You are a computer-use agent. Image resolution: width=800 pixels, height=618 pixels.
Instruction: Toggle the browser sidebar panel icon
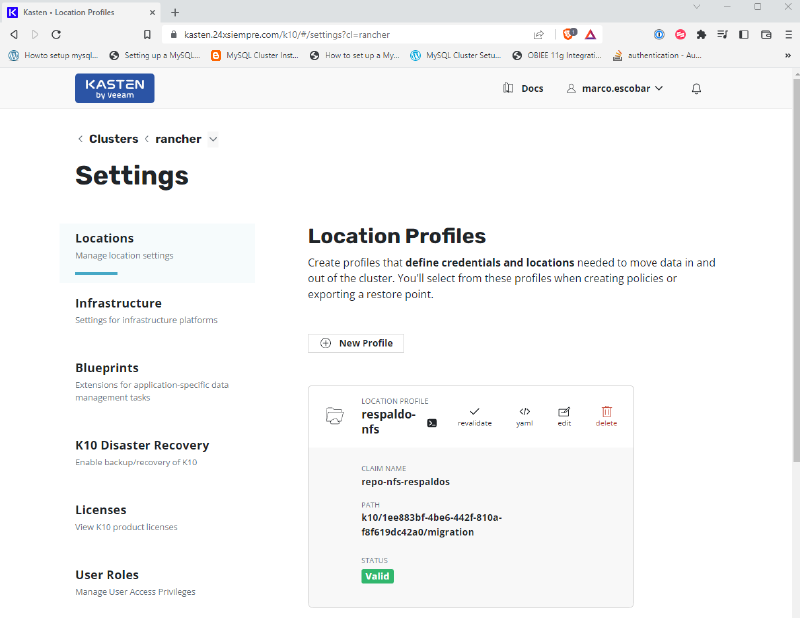tap(744, 34)
